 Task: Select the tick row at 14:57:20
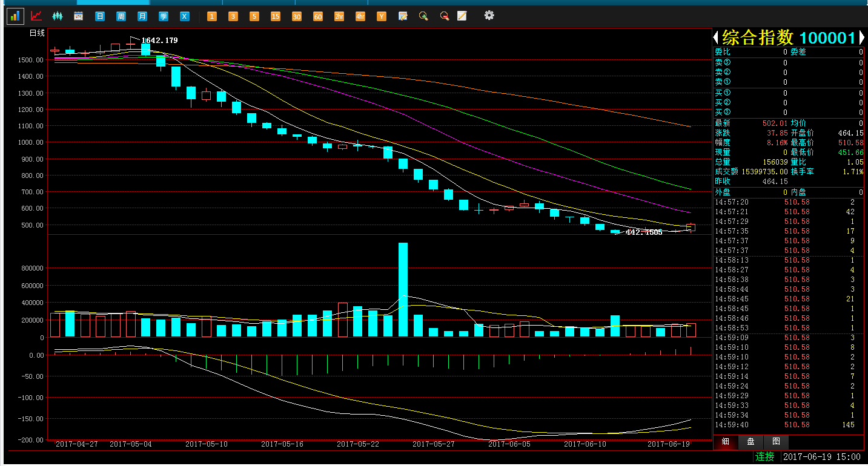[789, 202]
